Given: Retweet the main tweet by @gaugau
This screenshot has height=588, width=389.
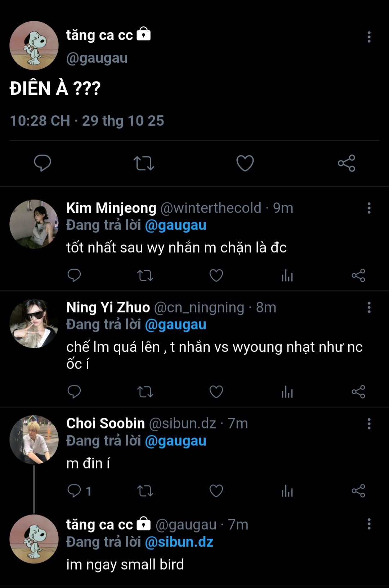Looking at the screenshot, I should tap(144, 163).
